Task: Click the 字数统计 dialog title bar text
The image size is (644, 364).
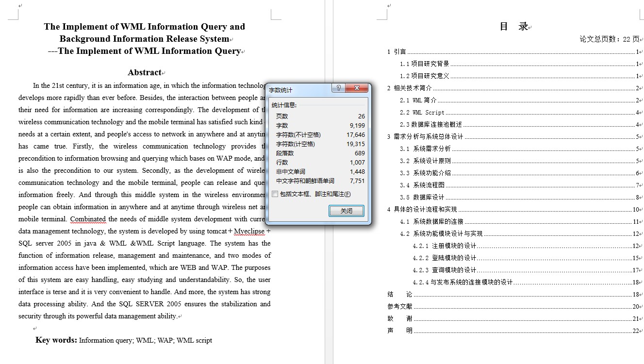Action: coord(281,90)
